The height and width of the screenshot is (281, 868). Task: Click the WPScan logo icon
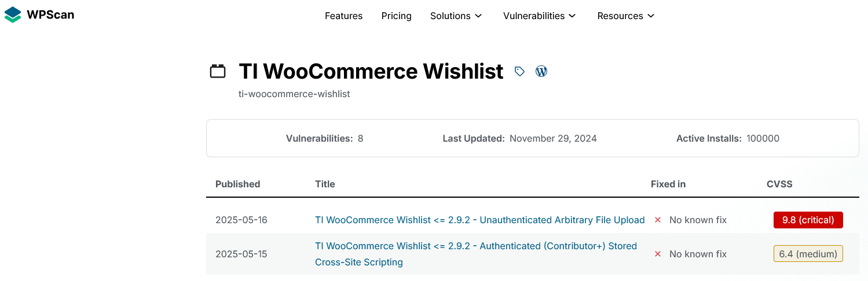12,14
